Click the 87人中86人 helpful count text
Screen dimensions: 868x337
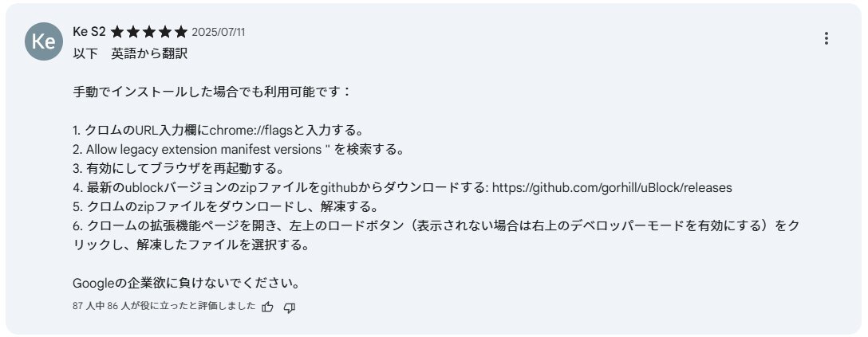coord(164,305)
